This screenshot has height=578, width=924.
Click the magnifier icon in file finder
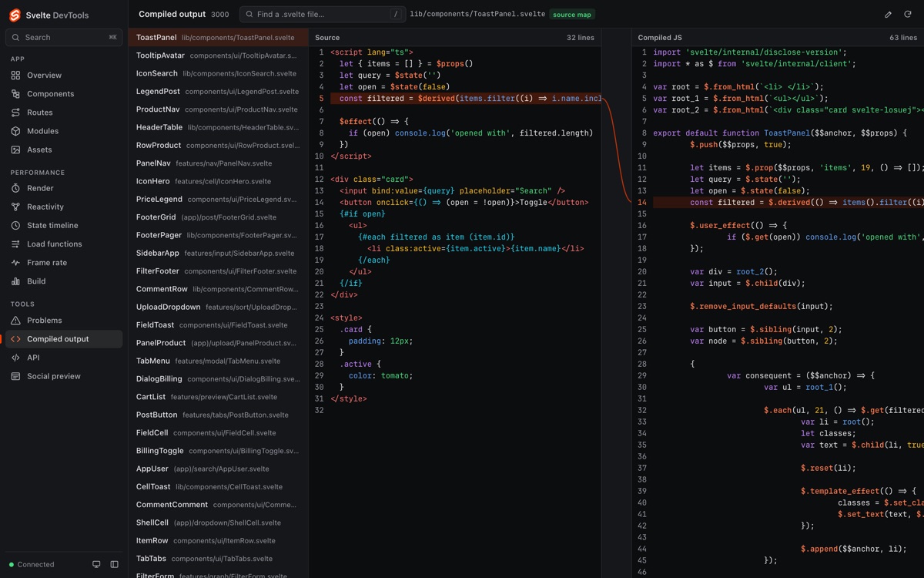tap(249, 14)
